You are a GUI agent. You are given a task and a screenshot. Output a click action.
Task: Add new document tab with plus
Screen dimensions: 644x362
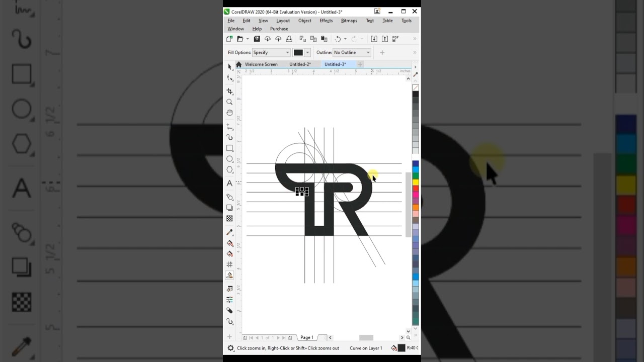[x=360, y=64]
